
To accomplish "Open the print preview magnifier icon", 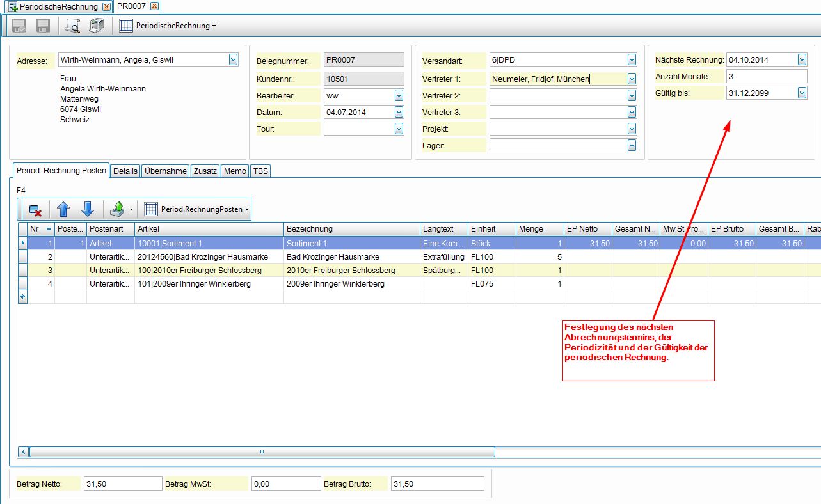I will click(x=72, y=26).
